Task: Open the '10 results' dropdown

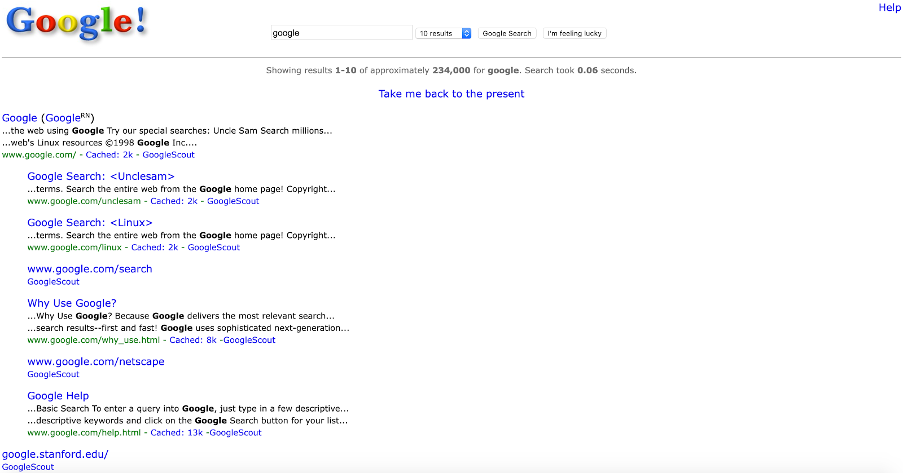Action: [x=443, y=33]
